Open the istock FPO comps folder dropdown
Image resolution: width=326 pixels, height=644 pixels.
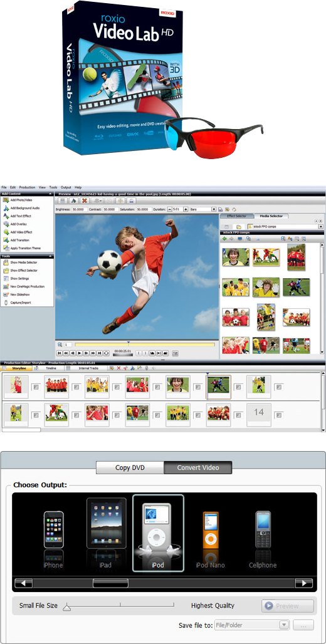[x=320, y=227]
